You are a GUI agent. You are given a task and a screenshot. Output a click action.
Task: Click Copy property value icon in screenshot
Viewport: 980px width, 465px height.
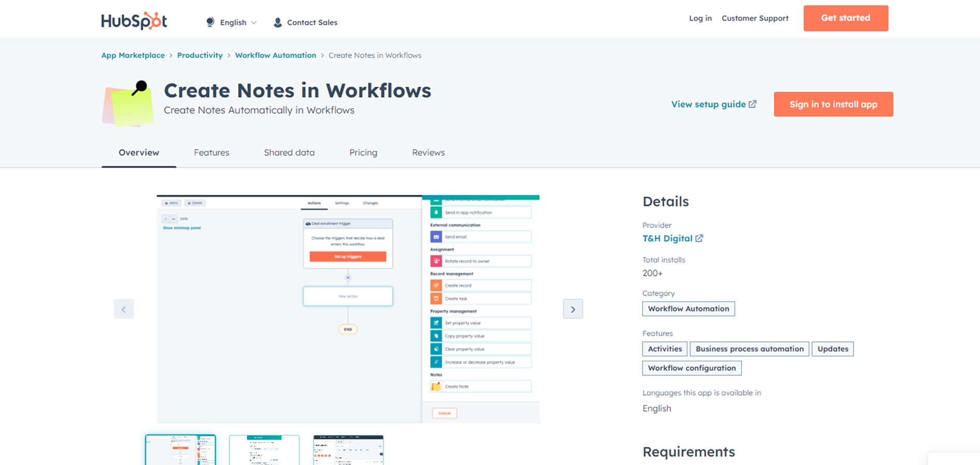(x=436, y=336)
